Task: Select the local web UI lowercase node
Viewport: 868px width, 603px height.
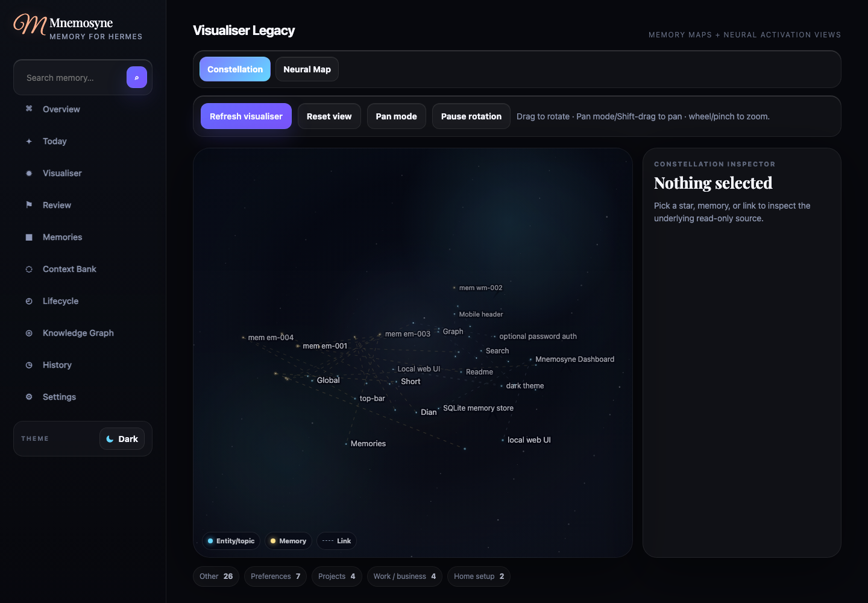Action: (503, 440)
